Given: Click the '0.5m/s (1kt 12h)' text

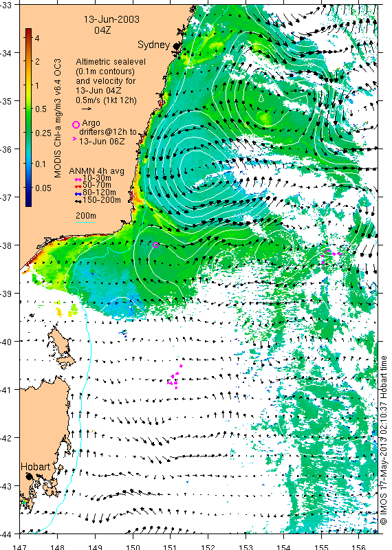Looking at the screenshot, I should point(107,100).
